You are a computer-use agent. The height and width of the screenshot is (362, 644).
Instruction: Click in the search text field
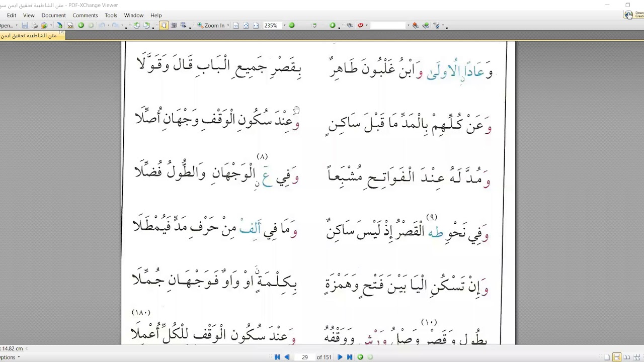coord(388,25)
